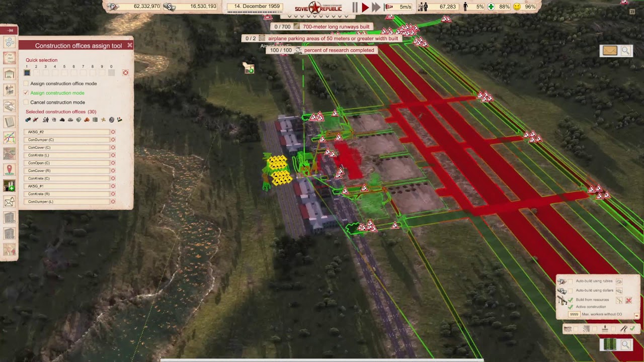Enable Auto-build using dollars checkbox
The height and width of the screenshot is (362, 644).
click(x=571, y=291)
